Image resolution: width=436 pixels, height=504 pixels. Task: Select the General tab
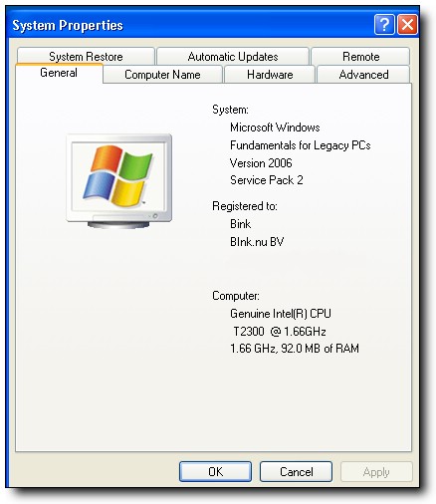[x=59, y=73]
